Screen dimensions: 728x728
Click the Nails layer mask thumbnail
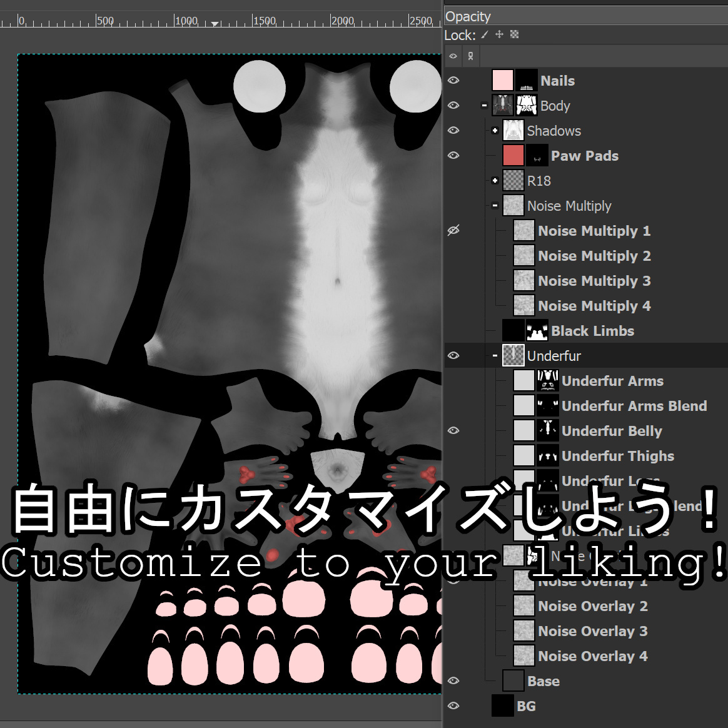[525, 80]
